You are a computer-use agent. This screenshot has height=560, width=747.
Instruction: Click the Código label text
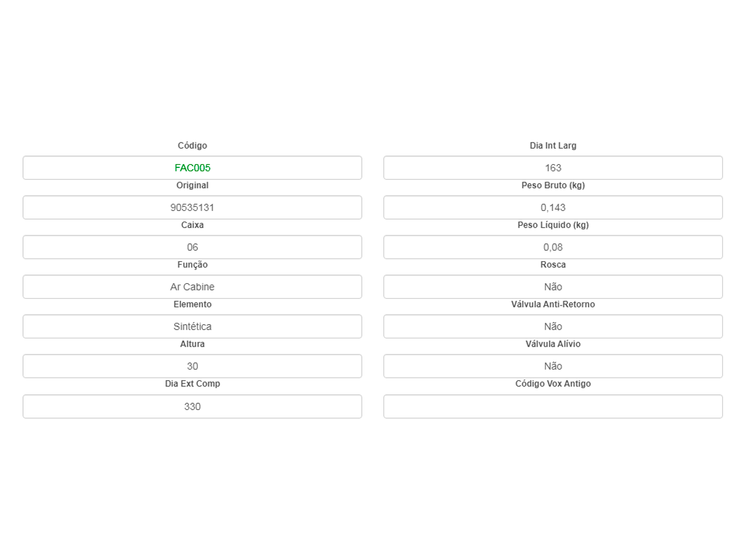pos(192,146)
